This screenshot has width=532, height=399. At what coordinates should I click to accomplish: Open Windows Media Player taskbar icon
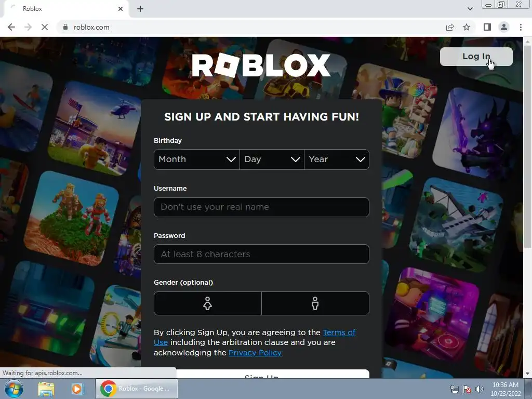pyautogui.click(x=77, y=389)
